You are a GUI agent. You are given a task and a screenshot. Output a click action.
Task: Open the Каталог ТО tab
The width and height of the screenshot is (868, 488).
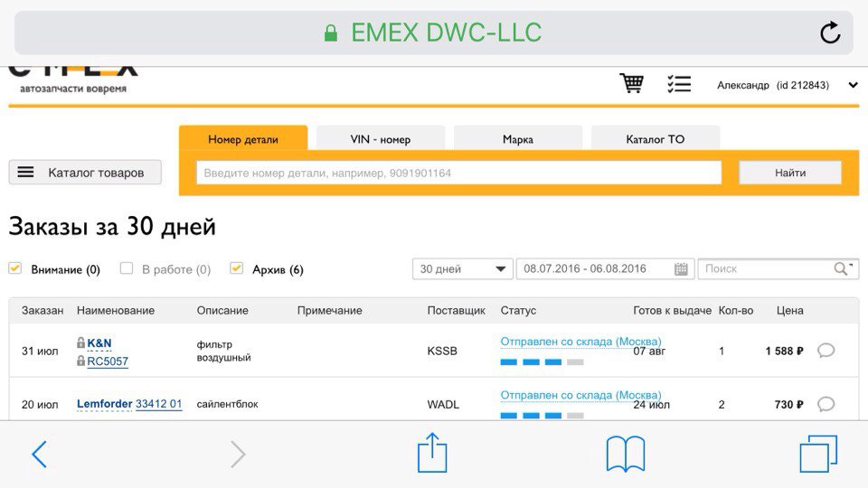click(x=656, y=139)
